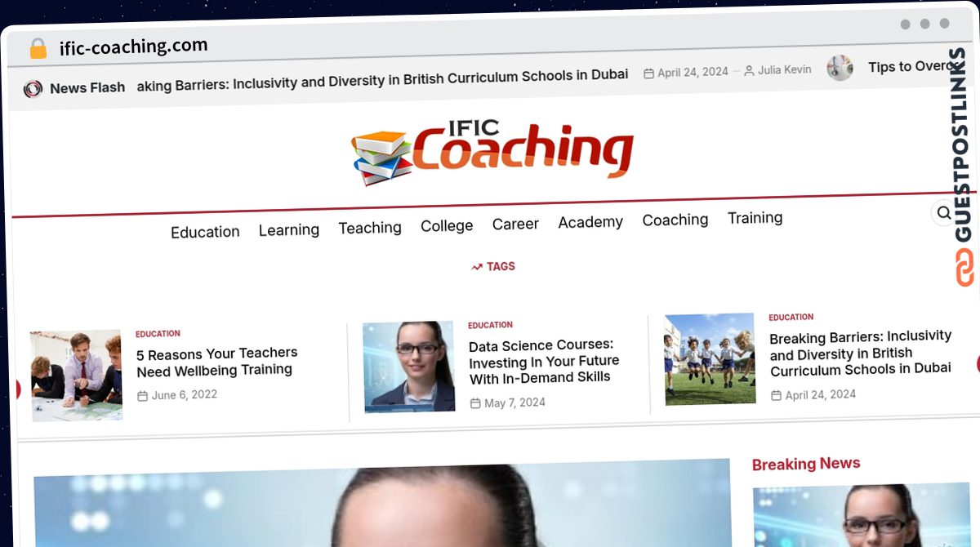Click the trending arrow icon beside TAGS
Viewport: 980px width, 547px height.
[477, 267]
